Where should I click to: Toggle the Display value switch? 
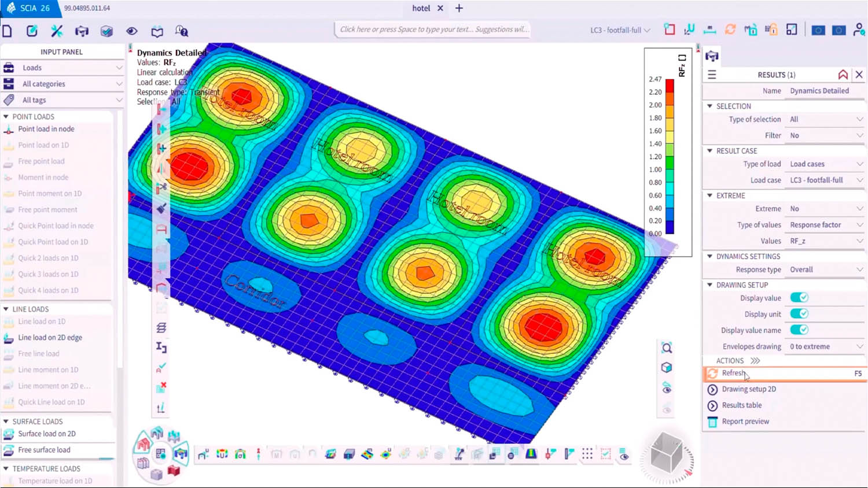pyautogui.click(x=799, y=298)
